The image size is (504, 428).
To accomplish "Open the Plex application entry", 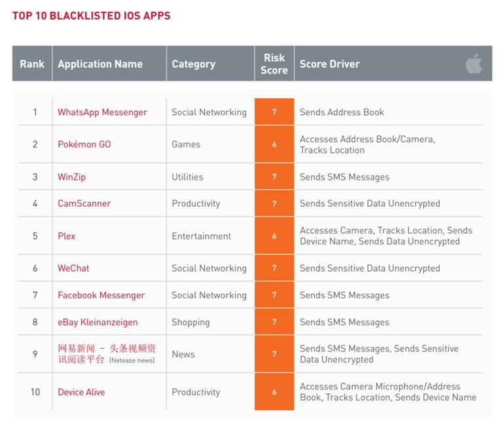I will (66, 236).
